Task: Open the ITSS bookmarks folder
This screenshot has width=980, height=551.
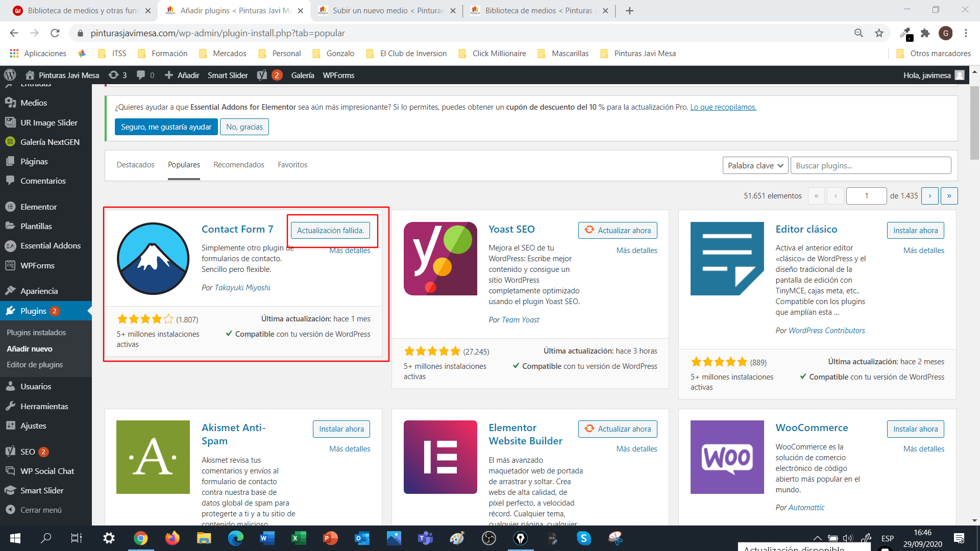Action: (112, 54)
